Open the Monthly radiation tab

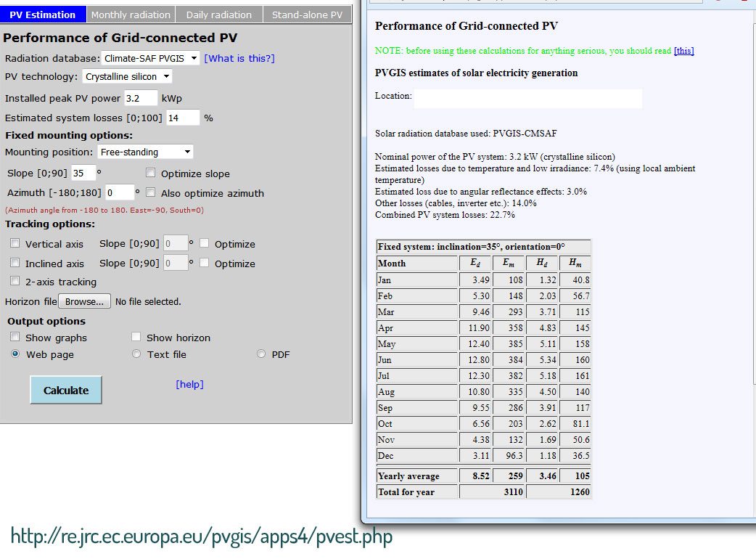(x=131, y=15)
